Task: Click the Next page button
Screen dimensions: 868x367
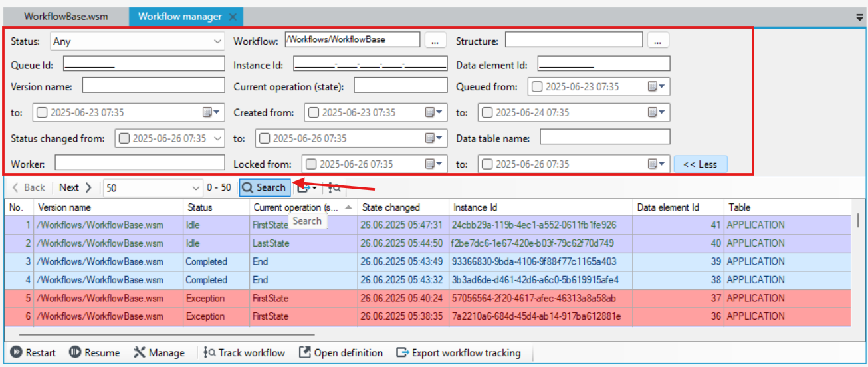Action: click(x=75, y=188)
